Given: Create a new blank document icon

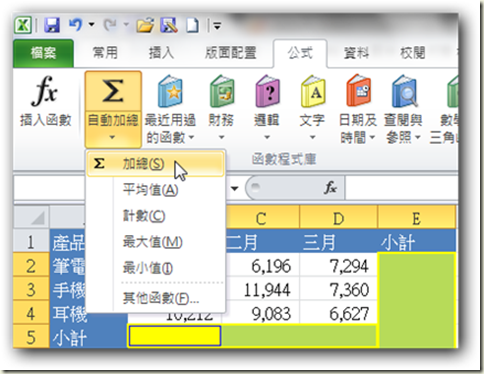Looking at the screenshot, I should (192, 25).
